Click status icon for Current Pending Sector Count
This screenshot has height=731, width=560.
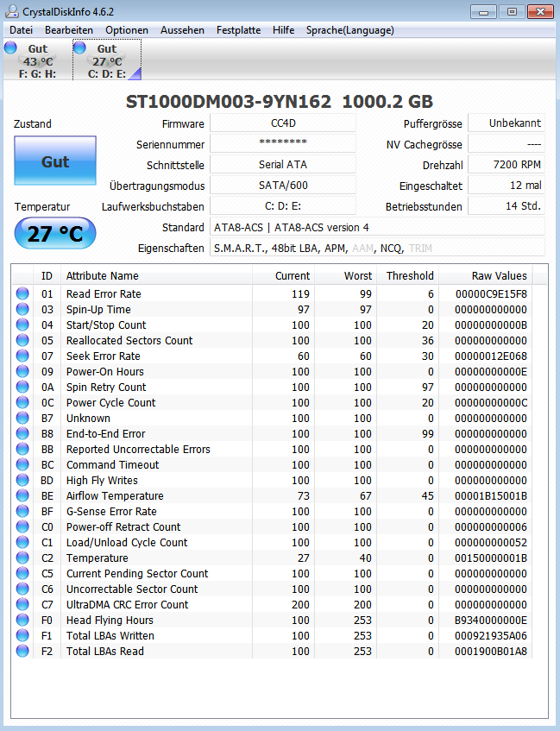(x=22, y=573)
